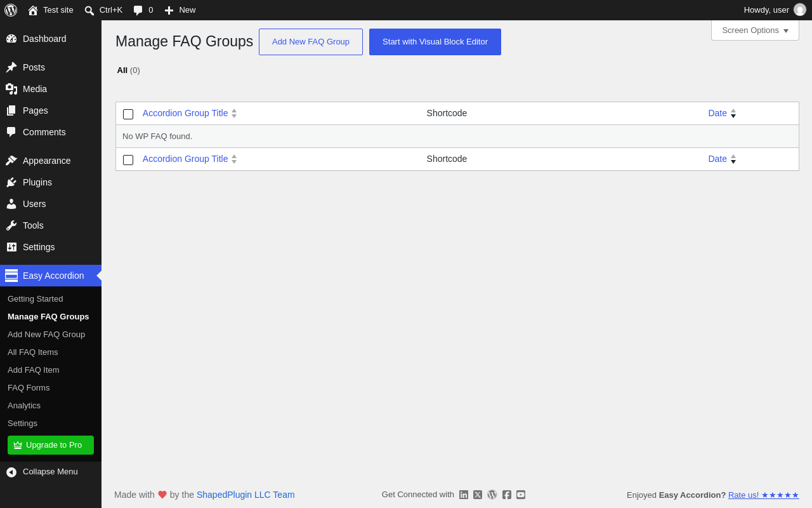
Task: Click the Comments icon in sidebar
Action: click(x=11, y=132)
